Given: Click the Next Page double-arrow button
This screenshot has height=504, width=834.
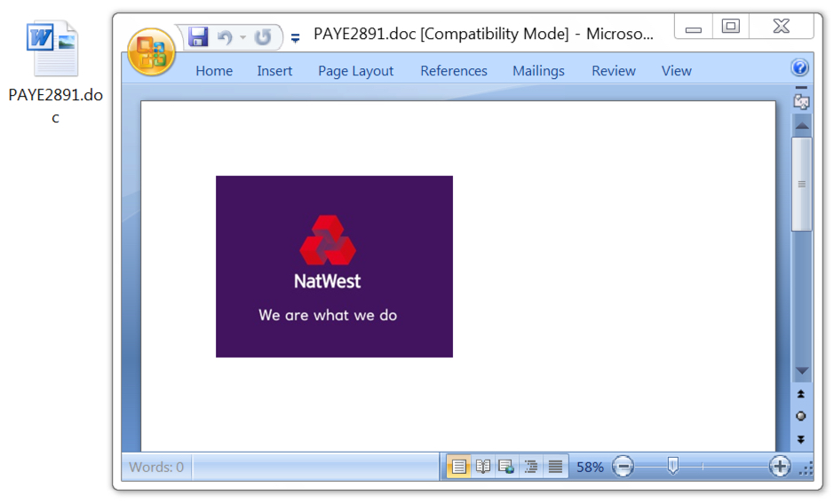Looking at the screenshot, I should tap(801, 439).
